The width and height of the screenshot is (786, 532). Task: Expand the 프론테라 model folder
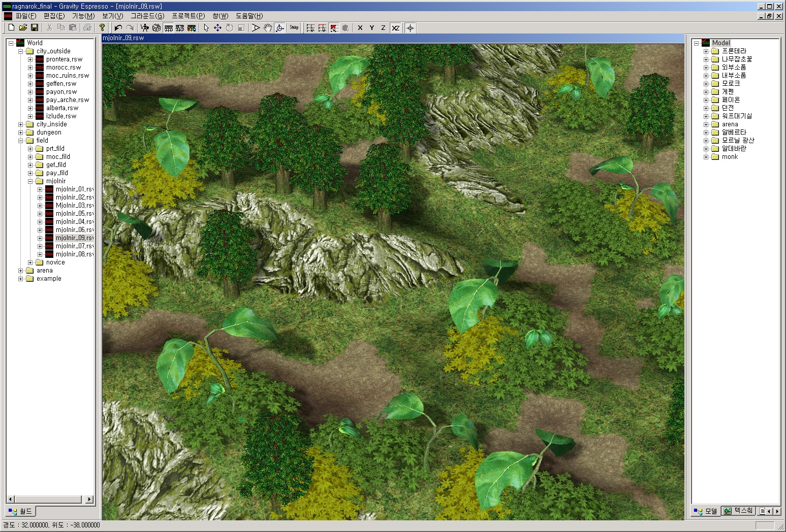click(706, 51)
